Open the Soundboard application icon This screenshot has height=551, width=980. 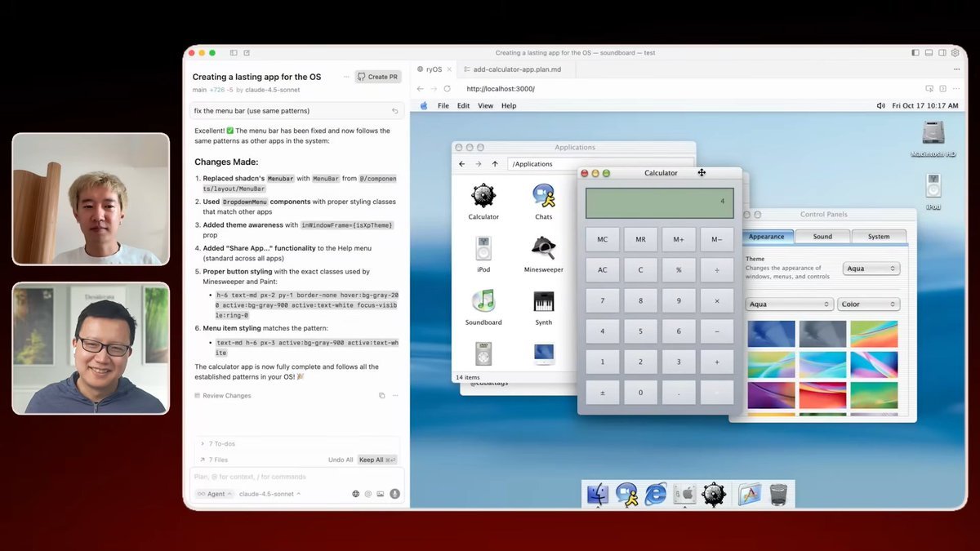coord(483,303)
